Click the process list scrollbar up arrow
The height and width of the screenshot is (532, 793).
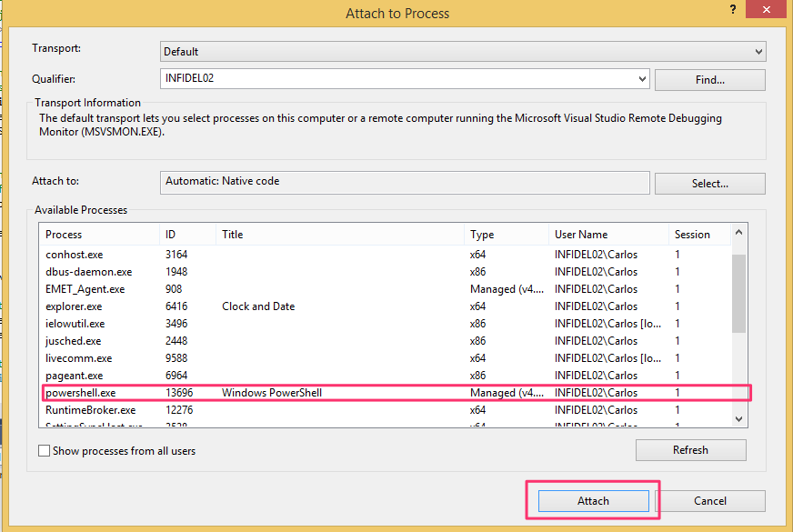pos(738,233)
